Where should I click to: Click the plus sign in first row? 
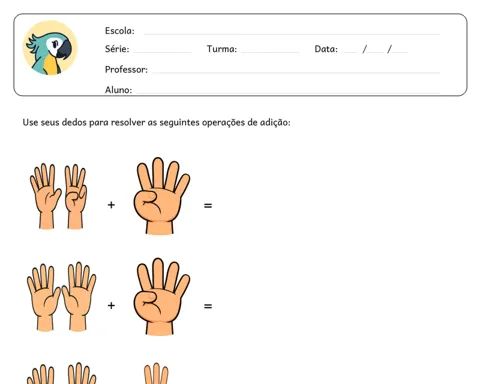111,205
